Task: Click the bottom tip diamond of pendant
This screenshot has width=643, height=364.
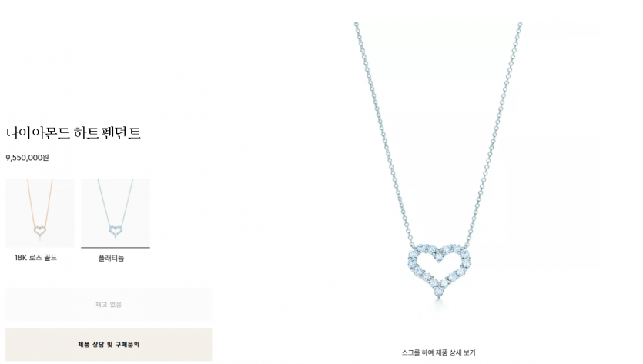Action: tap(439, 292)
